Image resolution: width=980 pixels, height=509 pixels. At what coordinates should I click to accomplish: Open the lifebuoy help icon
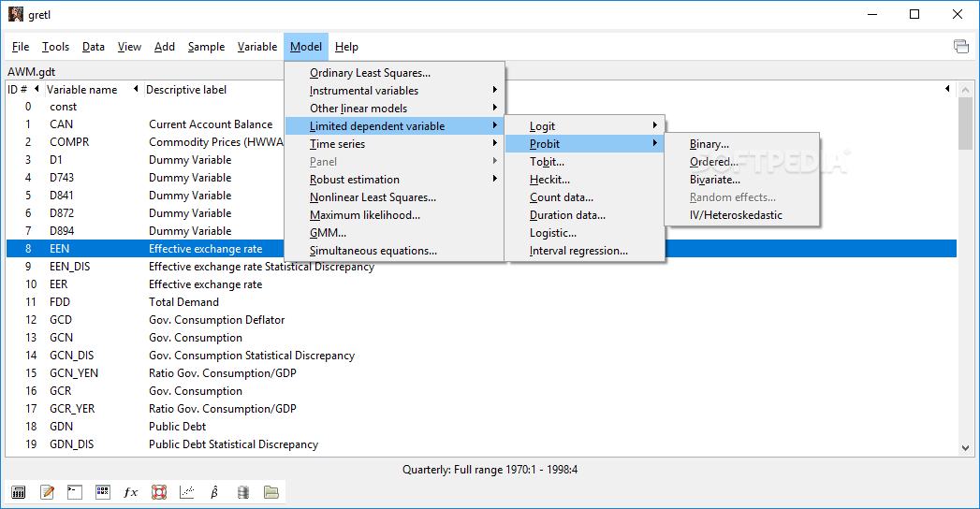(x=159, y=492)
